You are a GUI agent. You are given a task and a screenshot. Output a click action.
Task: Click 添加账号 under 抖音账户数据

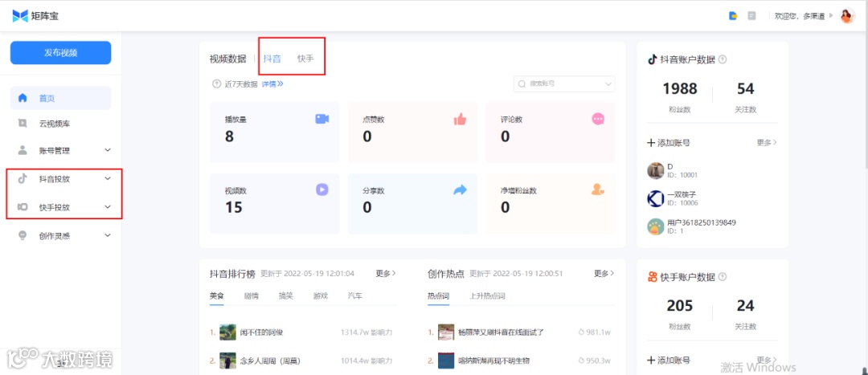pyautogui.click(x=669, y=143)
